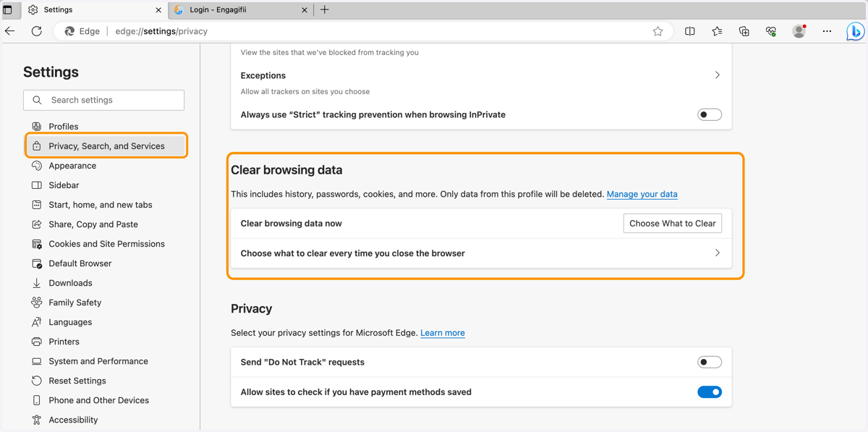This screenshot has width=868, height=432.
Task: Click the Downloads arrow icon
Action: 37,283
